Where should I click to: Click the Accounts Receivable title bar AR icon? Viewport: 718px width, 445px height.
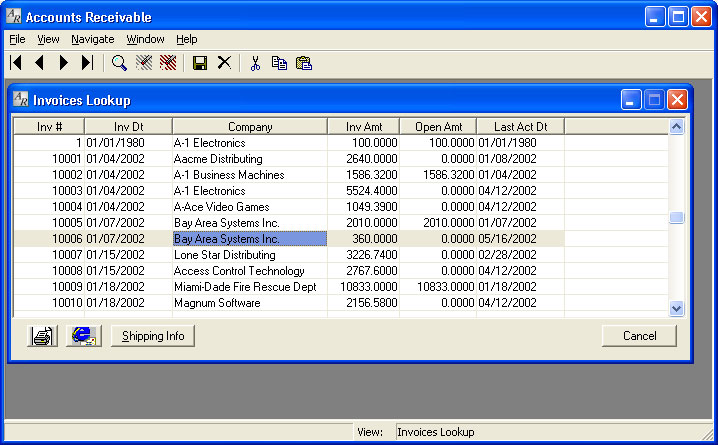[x=14, y=16]
